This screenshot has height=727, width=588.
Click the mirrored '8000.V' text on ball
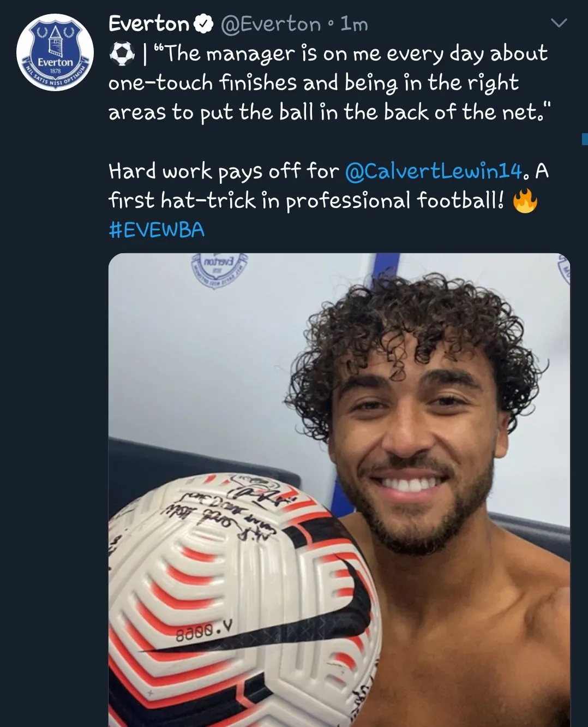pos(203,632)
